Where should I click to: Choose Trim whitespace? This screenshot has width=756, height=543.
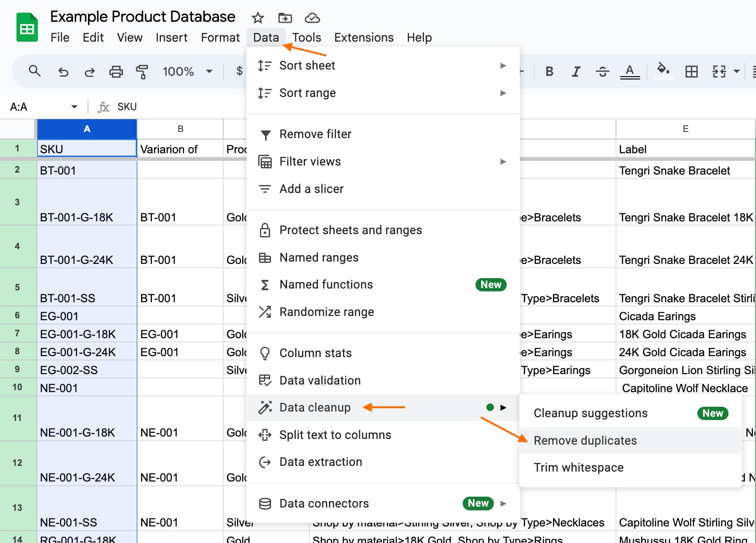click(630, 467)
